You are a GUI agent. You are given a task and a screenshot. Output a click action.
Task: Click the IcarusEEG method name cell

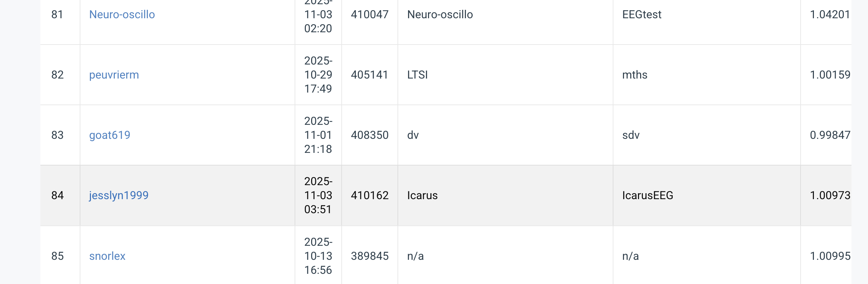[x=647, y=195]
